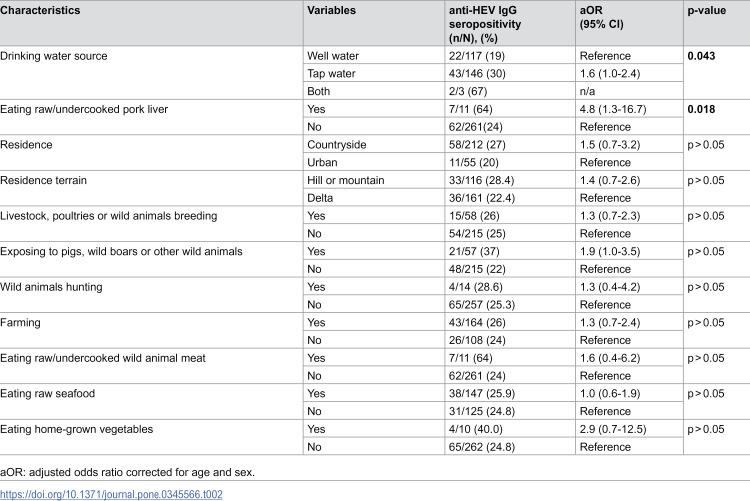Click the Characteristics column header
Viewport: 750px width, 501px height.
click(x=40, y=10)
